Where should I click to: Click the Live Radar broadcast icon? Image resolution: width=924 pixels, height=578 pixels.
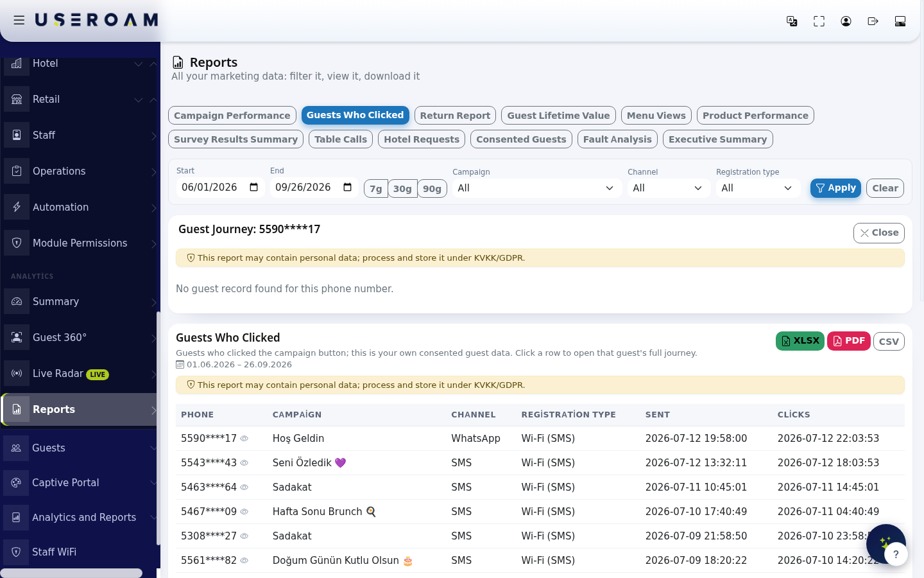click(x=17, y=374)
